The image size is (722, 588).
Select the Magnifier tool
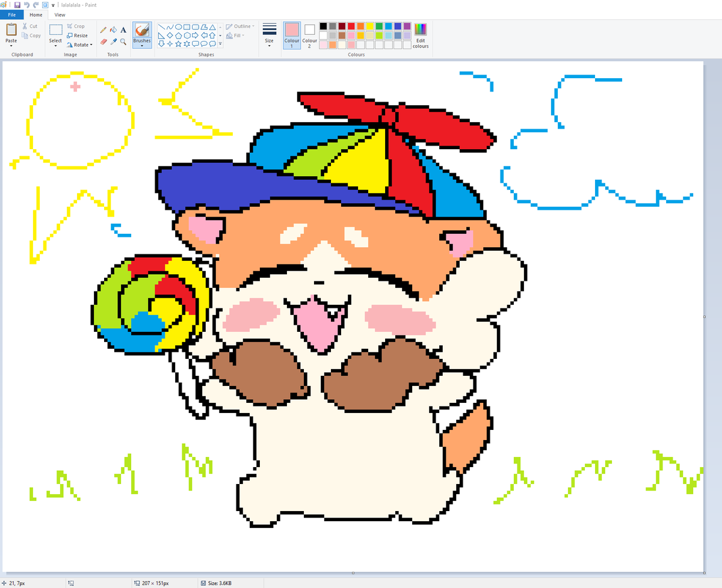click(123, 42)
